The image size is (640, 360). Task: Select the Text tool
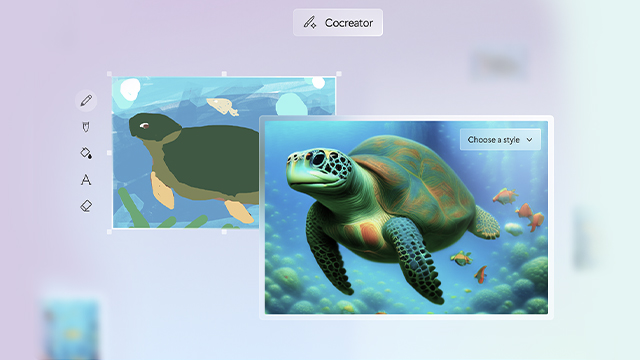(86, 180)
